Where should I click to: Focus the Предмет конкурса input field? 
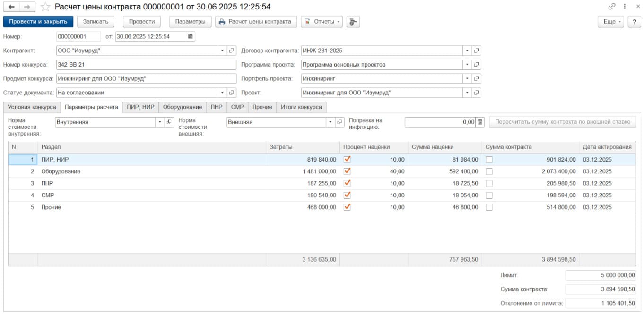[x=146, y=79]
